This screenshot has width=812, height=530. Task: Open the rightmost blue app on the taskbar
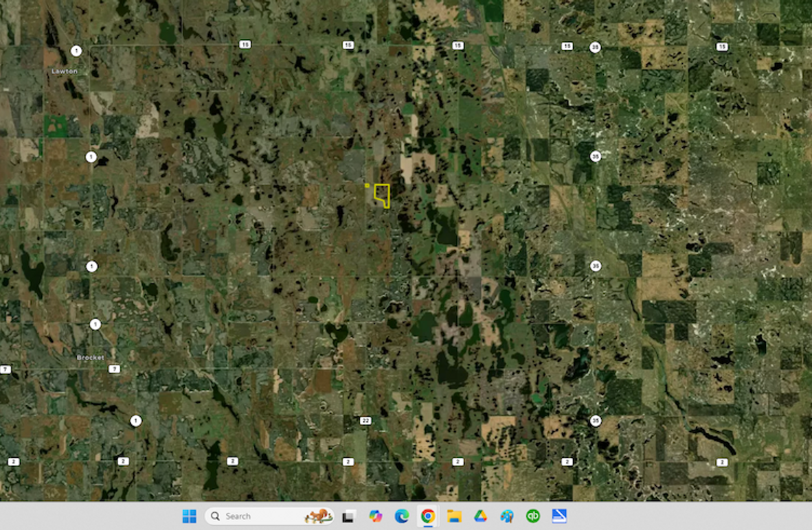point(559,516)
